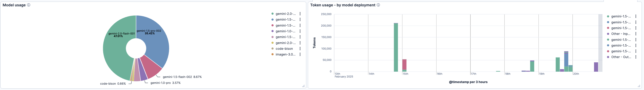This screenshot has width=644, height=90.
Task: Open options for yellow gemini-2.0 legend entry
Action: (300, 43)
